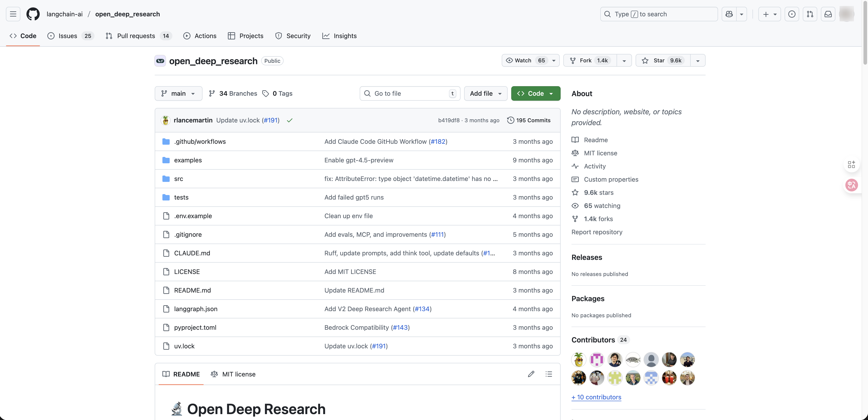Click the translate extension icon on the right edge
This screenshot has width=868, height=420.
pyautogui.click(x=851, y=185)
